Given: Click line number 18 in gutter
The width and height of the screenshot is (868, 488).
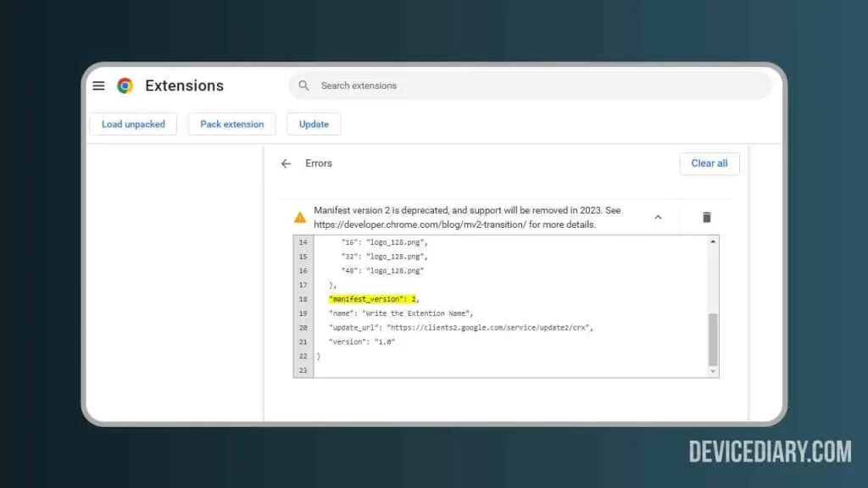Looking at the screenshot, I should point(303,299).
